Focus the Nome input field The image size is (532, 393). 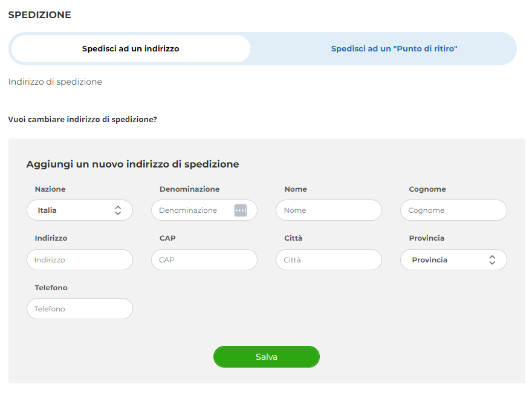point(329,210)
